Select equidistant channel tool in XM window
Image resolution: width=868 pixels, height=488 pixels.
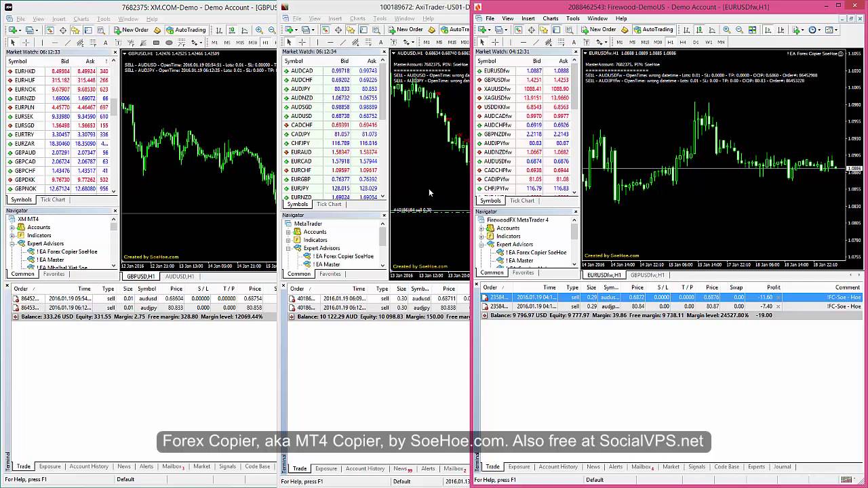pyautogui.click(x=80, y=43)
